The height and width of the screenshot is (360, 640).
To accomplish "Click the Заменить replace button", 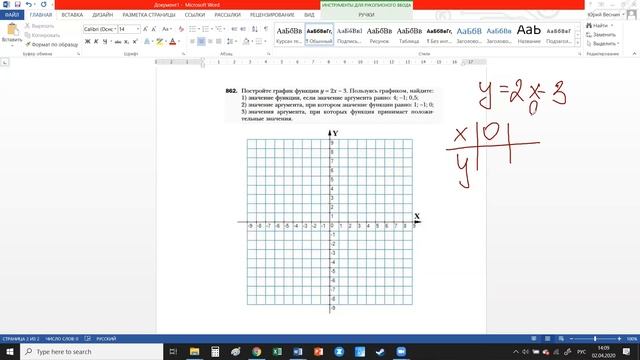I will coord(601,35).
